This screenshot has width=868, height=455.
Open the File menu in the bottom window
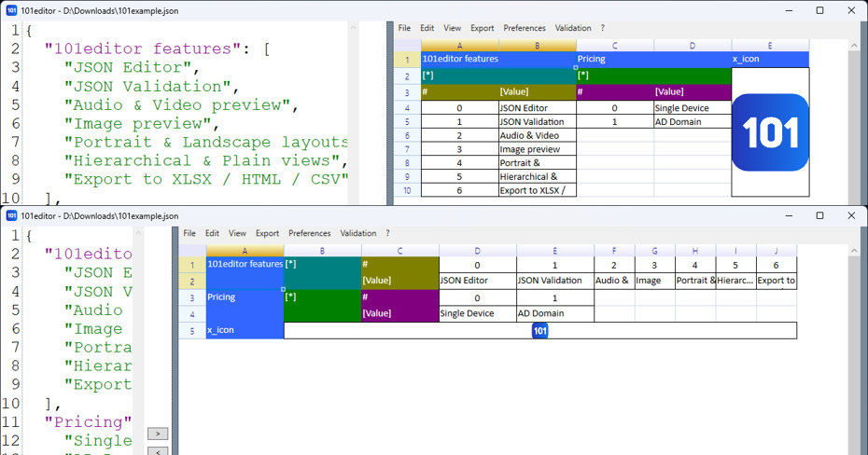click(189, 233)
